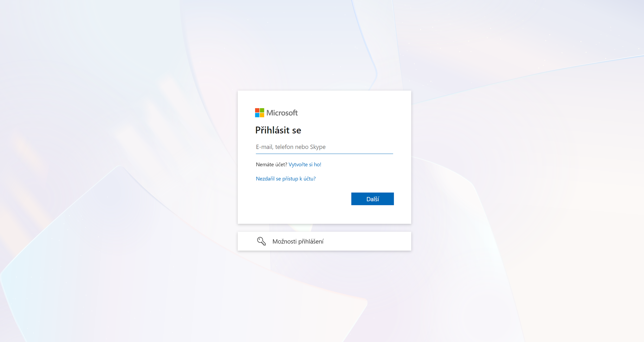This screenshot has height=342, width=644.
Task: Click the word 'účtu?' in the access link
Action: click(x=309, y=179)
